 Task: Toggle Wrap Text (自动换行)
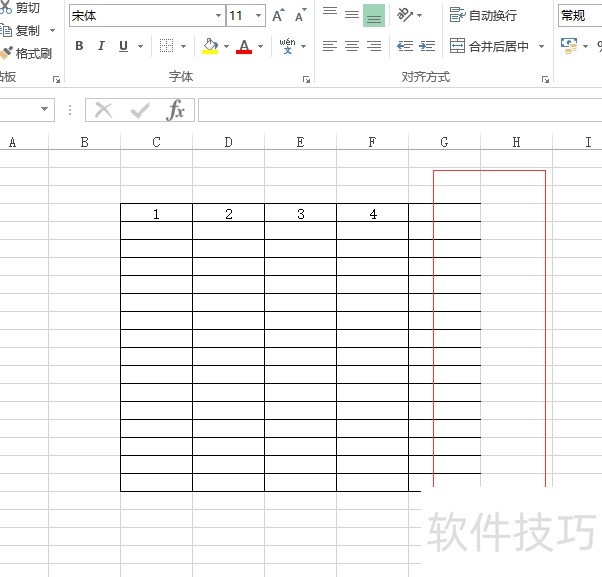[x=483, y=15]
